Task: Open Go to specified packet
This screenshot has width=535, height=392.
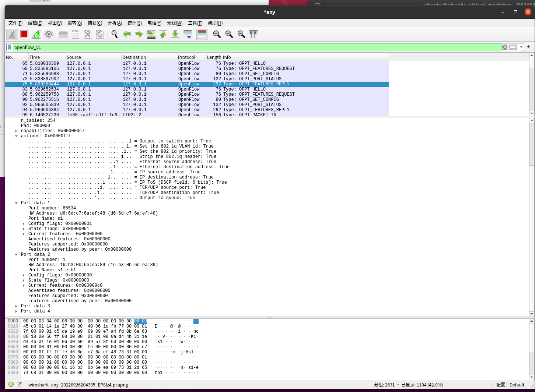Action: pos(151,34)
